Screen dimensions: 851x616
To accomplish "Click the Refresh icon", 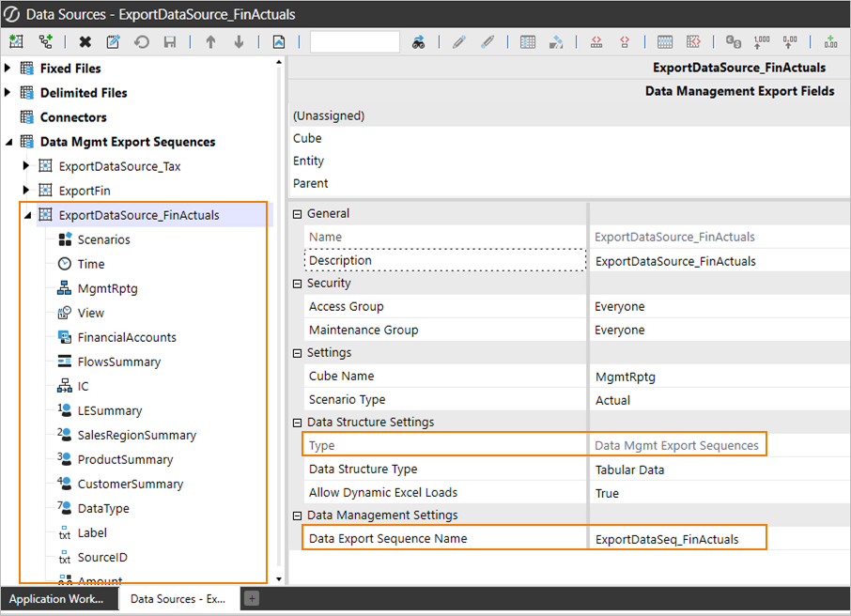I will 141,41.
